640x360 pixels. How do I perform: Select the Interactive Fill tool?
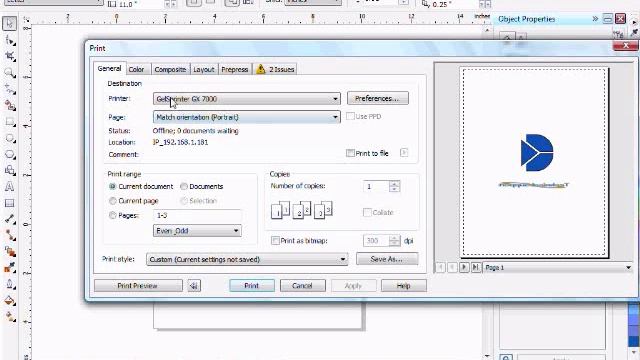pos(10,316)
